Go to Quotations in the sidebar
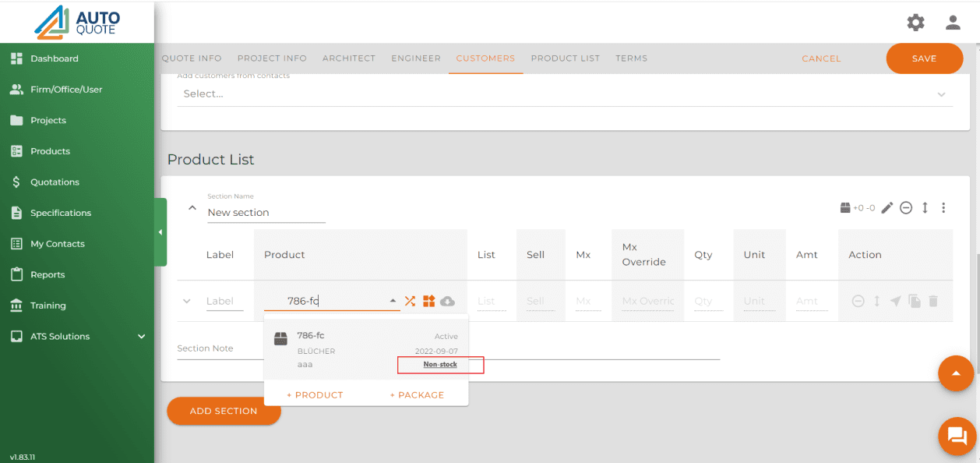 (55, 182)
